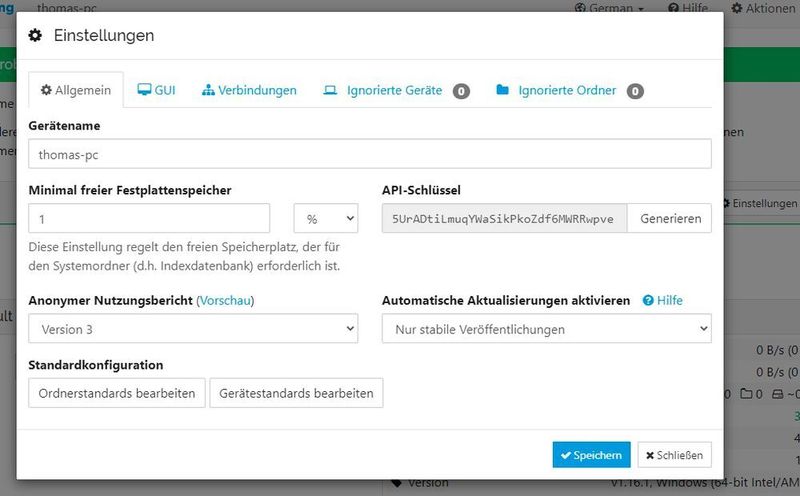Go to the Ignorierte Ordner tab
The height and width of the screenshot is (496, 800).
click(x=569, y=91)
